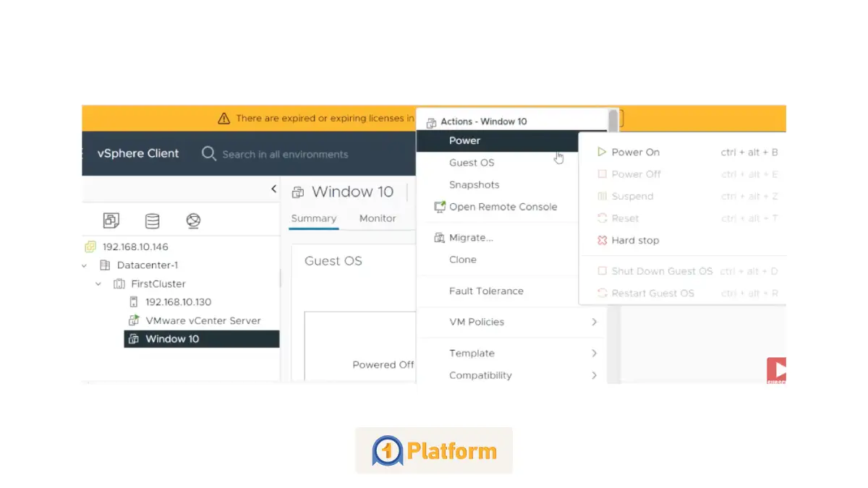This screenshot has width=868, height=488.
Task: Collapse the left navigation panel
Action: (273, 189)
